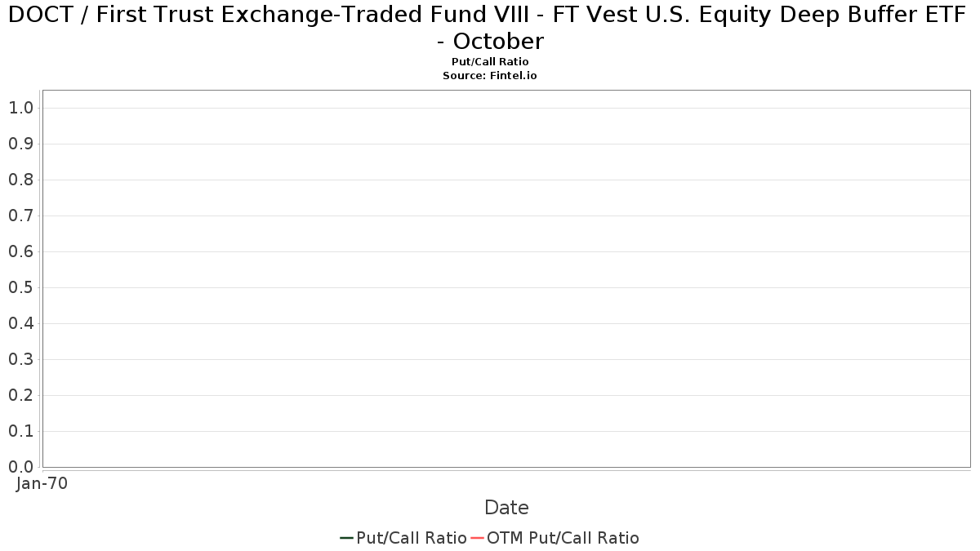
Task: Click the 0.3 y-axis tick label
Action: [x=20, y=359]
